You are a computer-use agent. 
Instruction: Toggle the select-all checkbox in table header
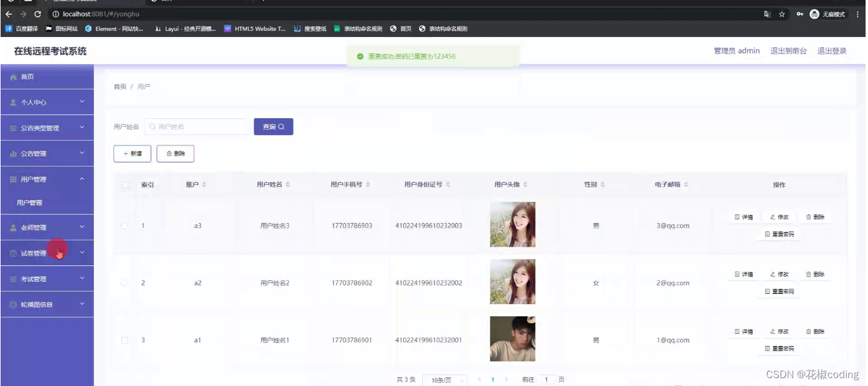[x=125, y=185]
